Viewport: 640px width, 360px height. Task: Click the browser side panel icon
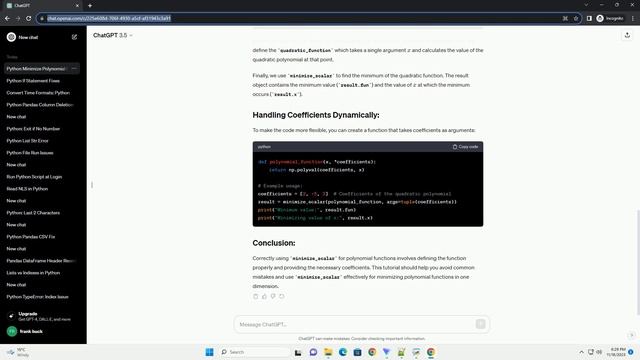coord(589,18)
